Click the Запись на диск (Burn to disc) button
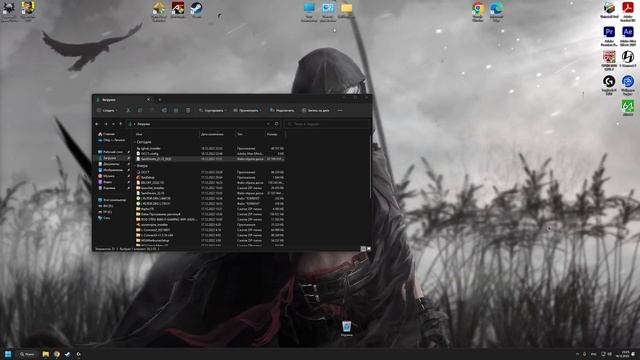Image resolution: width=640 pixels, height=360 pixels. click(316, 110)
